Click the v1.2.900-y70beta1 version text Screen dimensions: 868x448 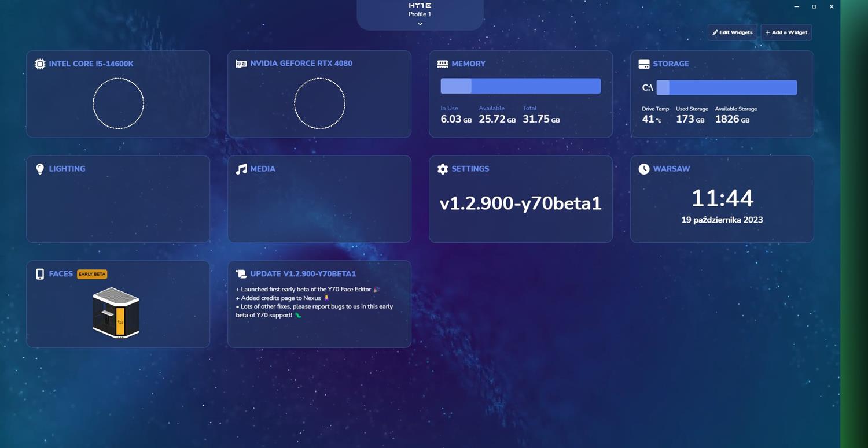pos(520,203)
